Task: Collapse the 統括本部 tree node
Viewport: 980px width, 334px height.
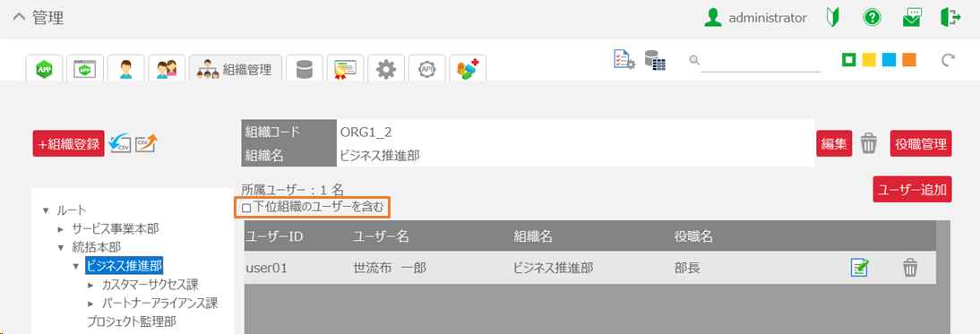Action: pos(61,248)
